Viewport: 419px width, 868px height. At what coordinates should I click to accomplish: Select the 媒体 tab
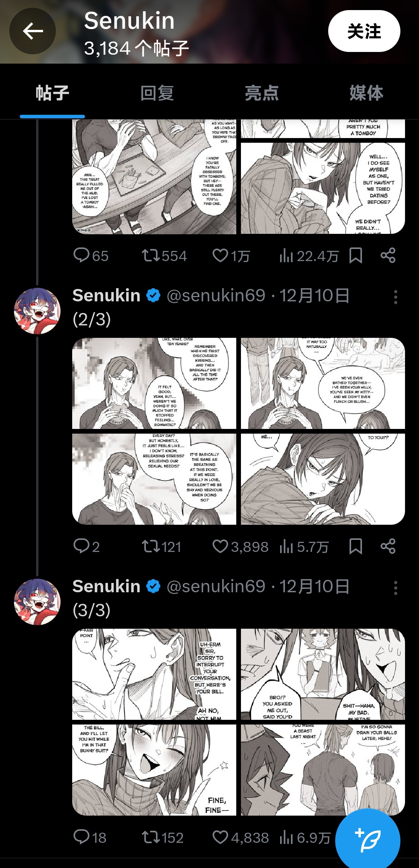pos(366,93)
